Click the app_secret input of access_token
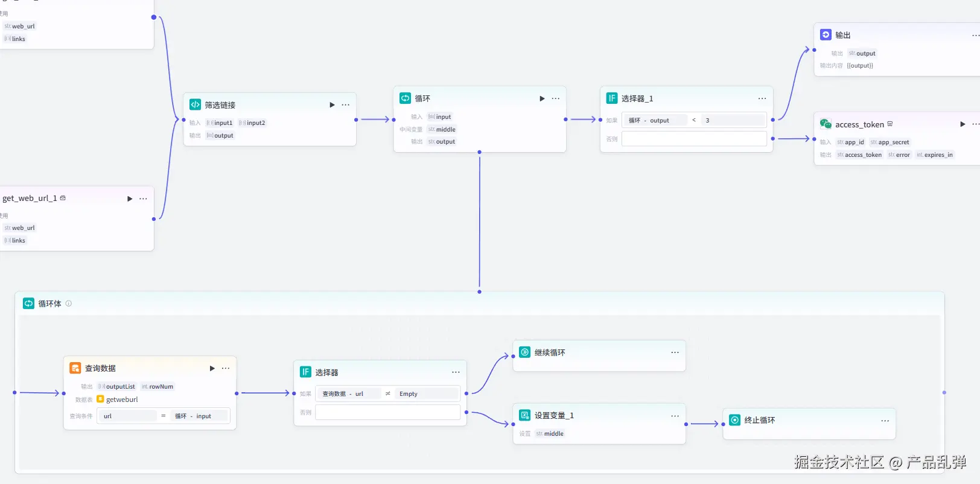This screenshot has width=980, height=484. [890, 142]
